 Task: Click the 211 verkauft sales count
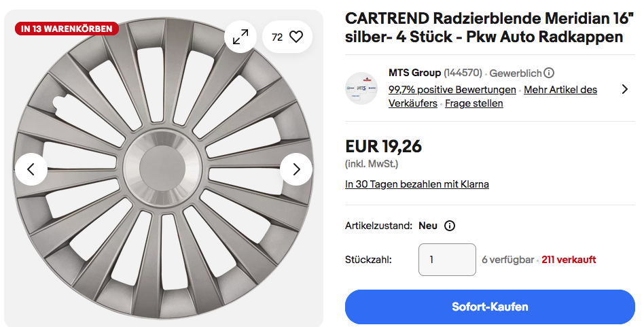coord(569,260)
